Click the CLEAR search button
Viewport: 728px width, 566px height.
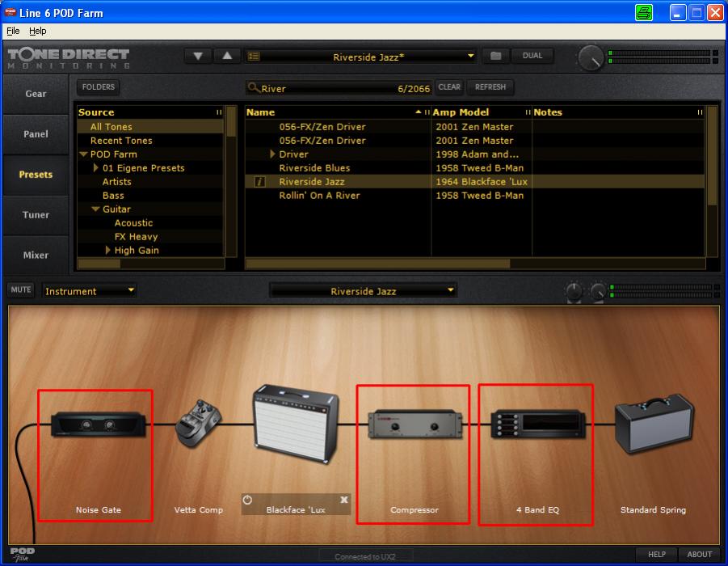[x=449, y=87]
